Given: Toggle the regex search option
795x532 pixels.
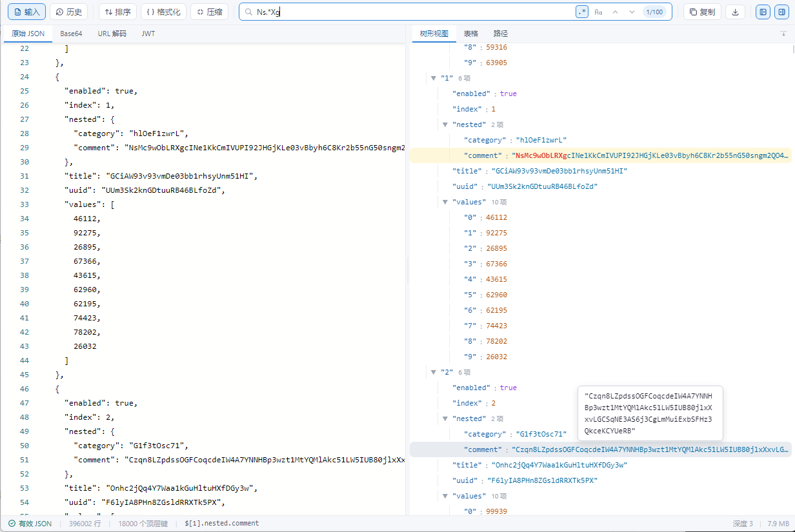Looking at the screenshot, I should 582,12.
